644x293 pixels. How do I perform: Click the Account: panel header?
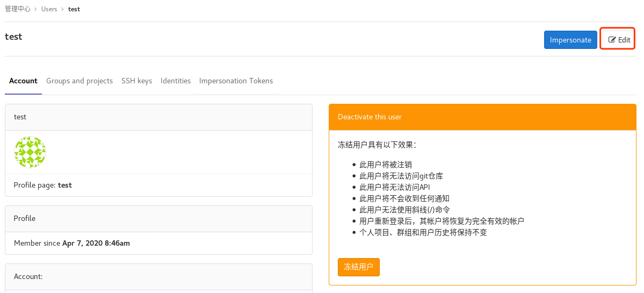pyautogui.click(x=28, y=276)
